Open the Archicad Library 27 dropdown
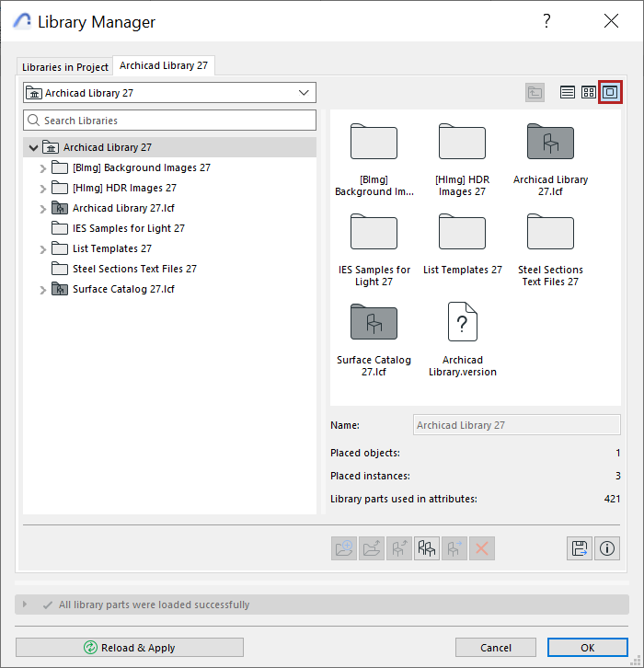 tap(169, 92)
